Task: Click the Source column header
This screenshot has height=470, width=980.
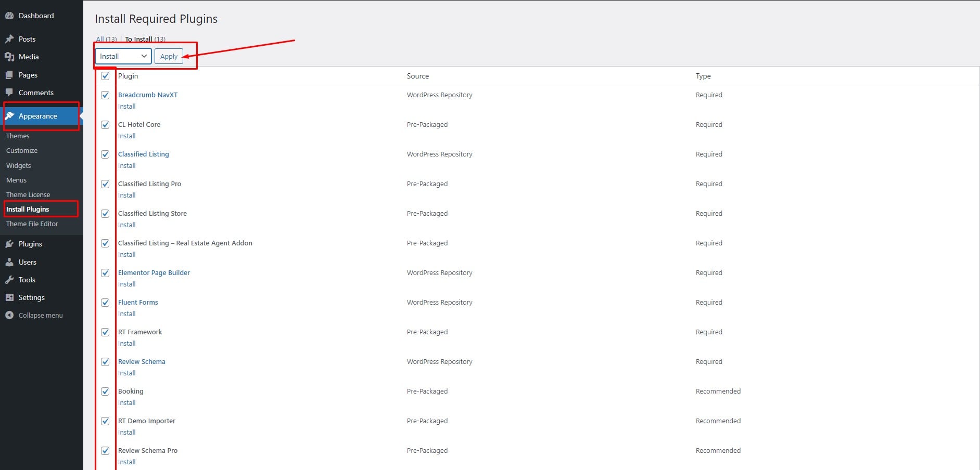Action: click(418, 76)
